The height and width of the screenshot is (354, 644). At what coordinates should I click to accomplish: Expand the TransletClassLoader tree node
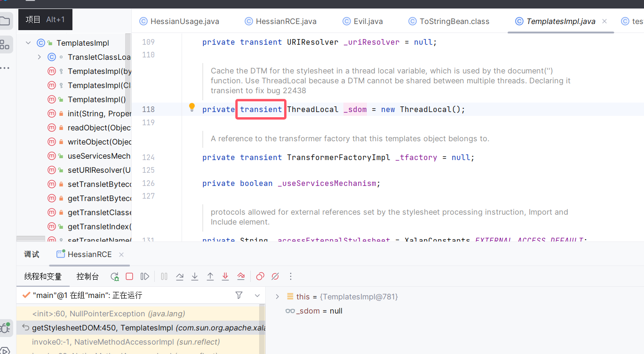click(x=40, y=57)
